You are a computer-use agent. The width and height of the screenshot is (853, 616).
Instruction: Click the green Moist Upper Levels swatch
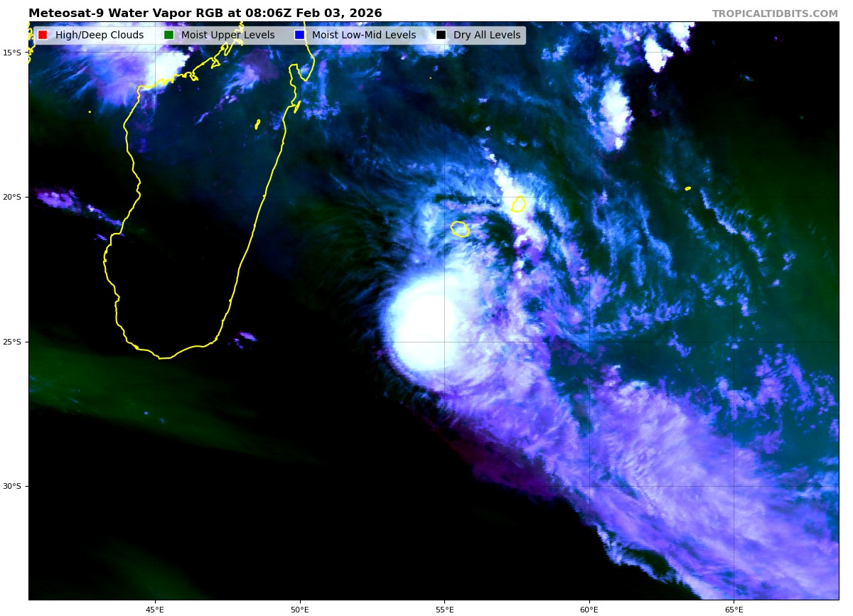[x=168, y=35]
